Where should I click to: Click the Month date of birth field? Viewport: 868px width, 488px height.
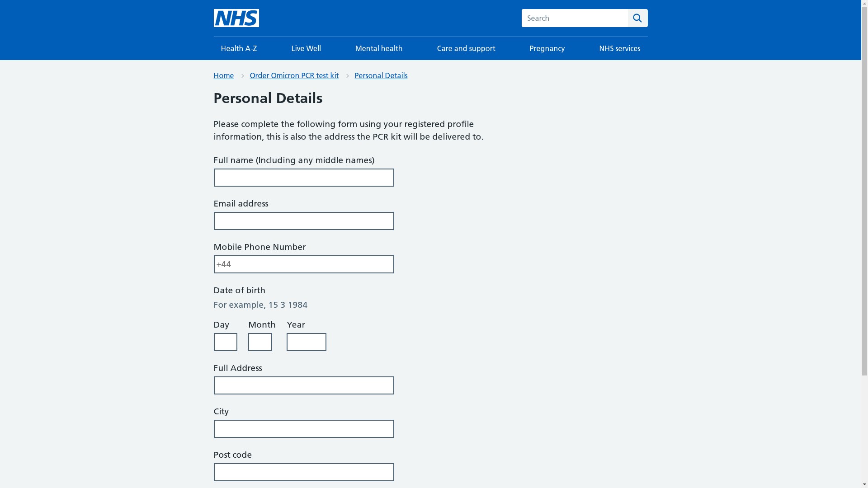[x=260, y=342]
